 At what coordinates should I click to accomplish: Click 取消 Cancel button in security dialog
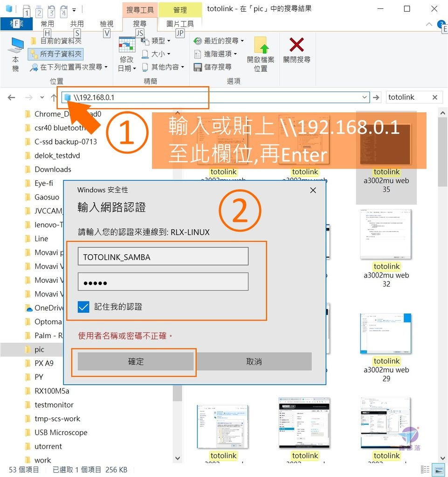point(254,361)
